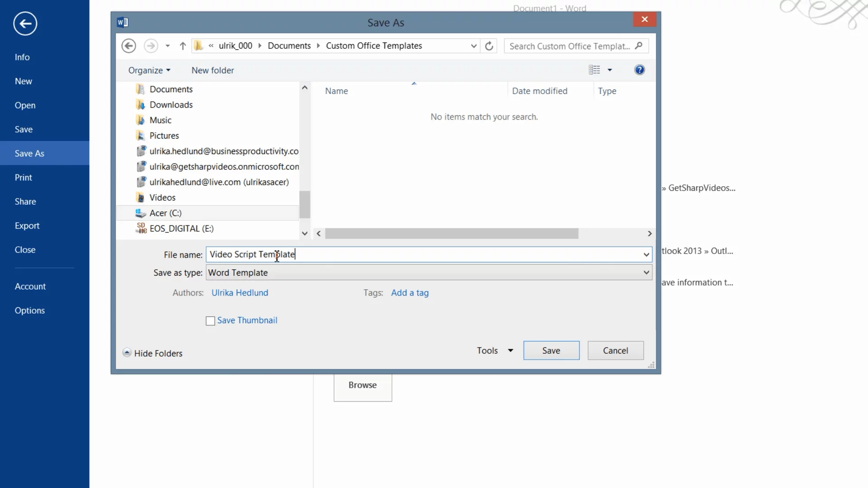The height and width of the screenshot is (488, 868).
Task: Click the Add a tag link
Action: [x=410, y=293]
